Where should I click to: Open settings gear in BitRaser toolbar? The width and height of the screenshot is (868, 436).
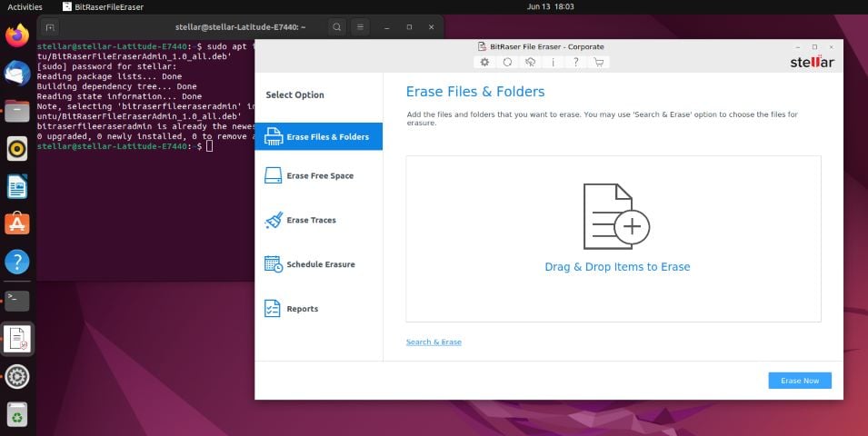click(x=484, y=62)
